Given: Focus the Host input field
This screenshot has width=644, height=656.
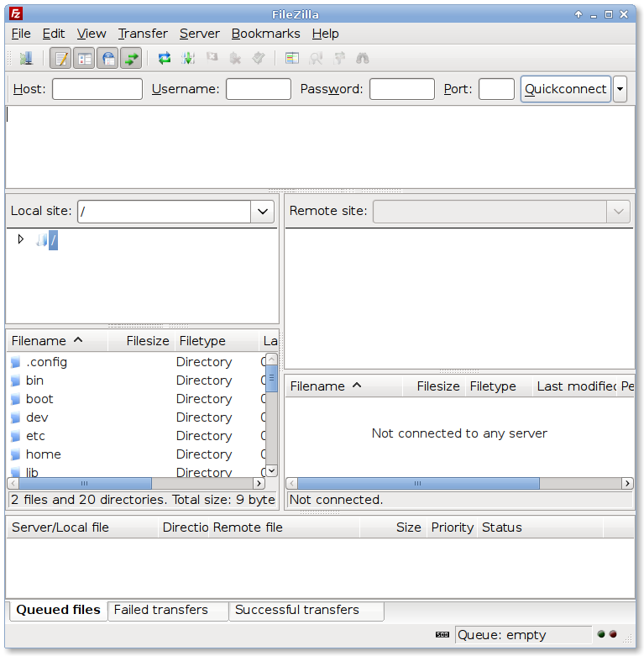Looking at the screenshot, I should (97, 89).
